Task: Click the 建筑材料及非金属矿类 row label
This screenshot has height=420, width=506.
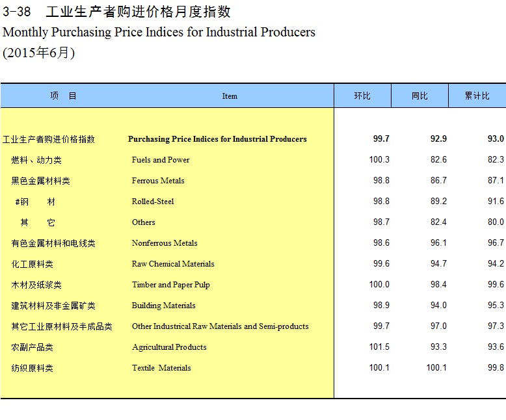Action: click(x=53, y=306)
